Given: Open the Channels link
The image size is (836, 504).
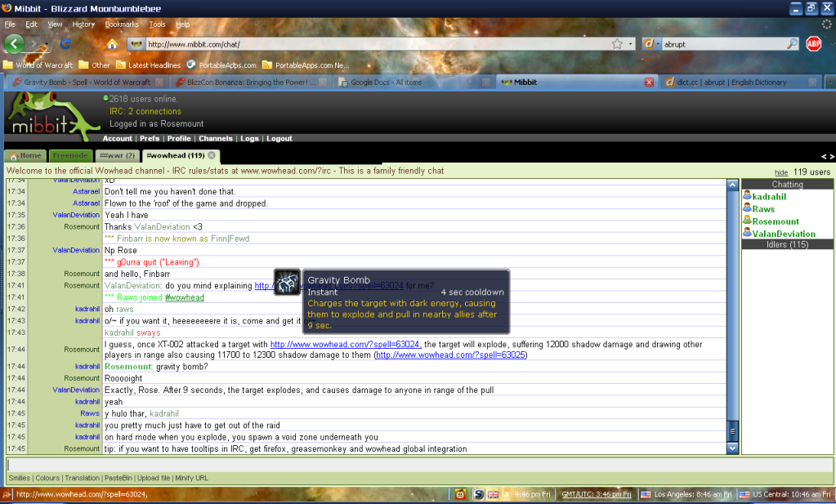Looking at the screenshot, I should (216, 139).
